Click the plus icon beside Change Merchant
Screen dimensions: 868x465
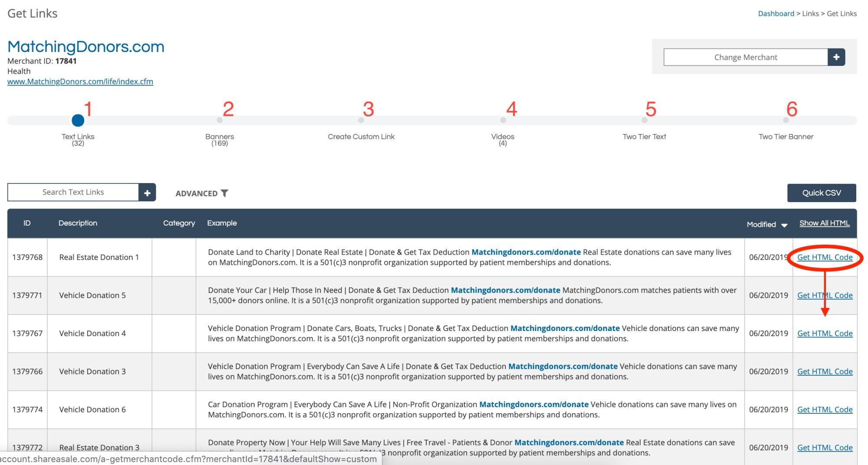pos(836,57)
